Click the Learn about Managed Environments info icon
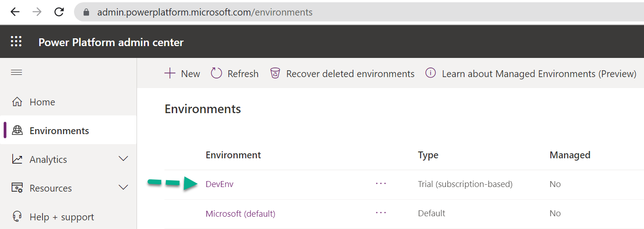Screen dimensions: 644x229 [x=430, y=73]
